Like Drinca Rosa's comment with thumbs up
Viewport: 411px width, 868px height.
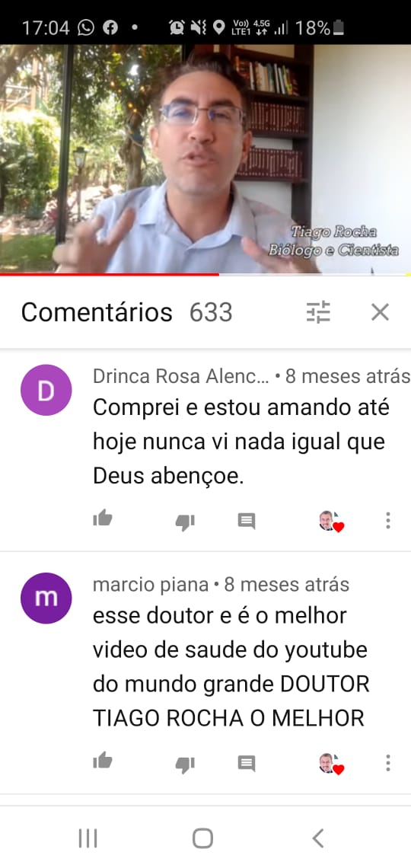coord(102,519)
